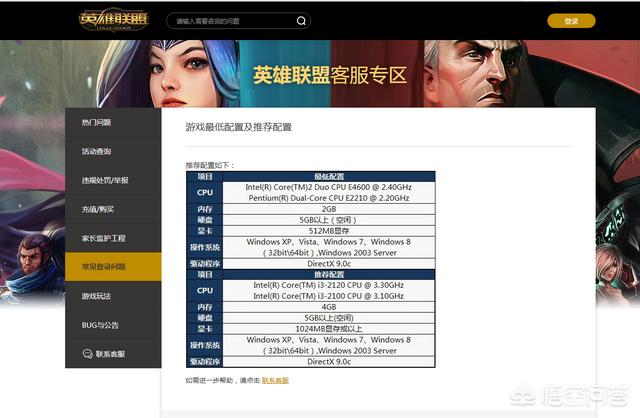The height and width of the screenshot is (418, 640).
Task: Click the 512MB显存 graphics cell
Action: [329, 231]
